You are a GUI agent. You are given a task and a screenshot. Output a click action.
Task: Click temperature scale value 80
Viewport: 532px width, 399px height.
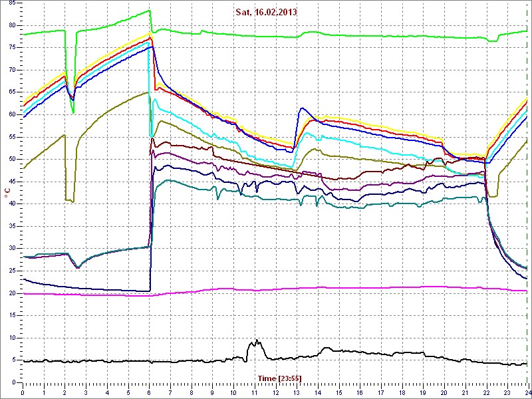click(x=12, y=25)
